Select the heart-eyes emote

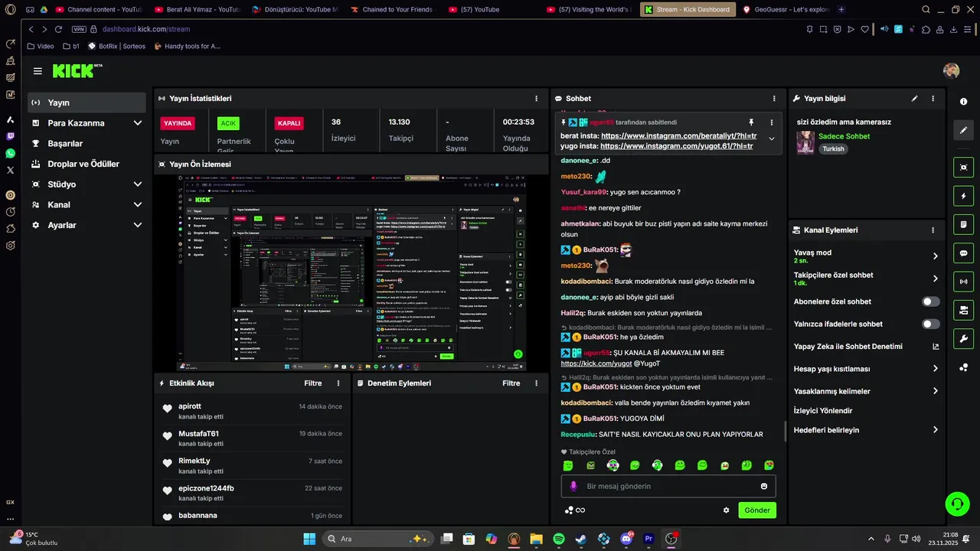[x=769, y=465]
